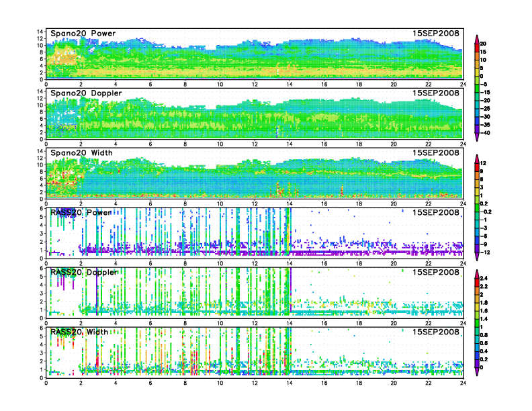This screenshot has height=411, width=532.
Task: Click the 18 hour tick under RASS20 Width plot
Action: tap(359, 383)
